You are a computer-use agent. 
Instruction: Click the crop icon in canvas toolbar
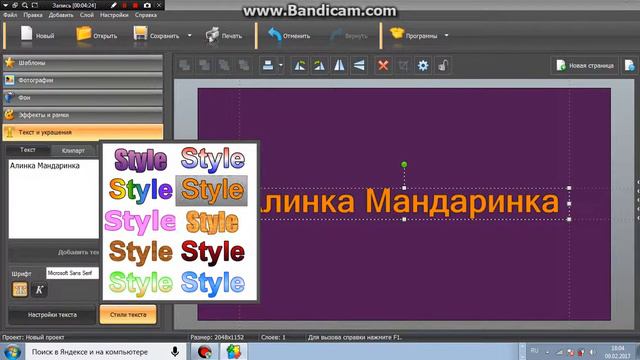tap(403, 65)
